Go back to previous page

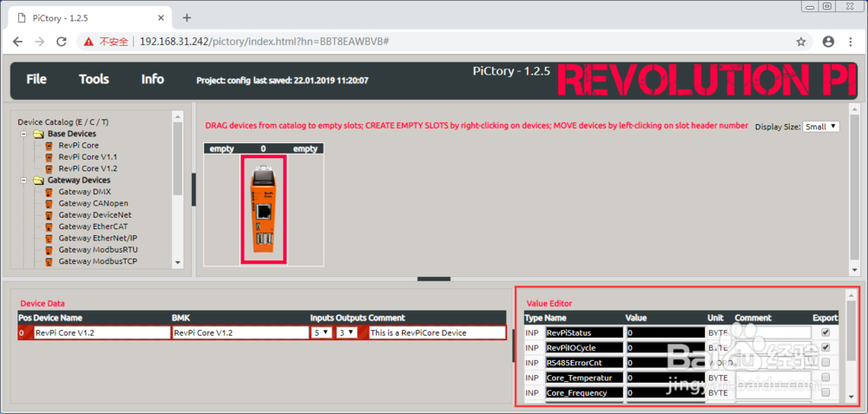[x=17, y=42]
